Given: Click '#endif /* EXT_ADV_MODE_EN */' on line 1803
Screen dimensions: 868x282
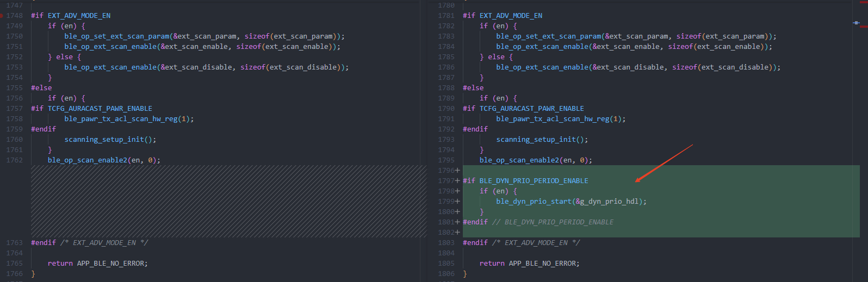Looking at the screenshot, I should (x=522, y=243).
